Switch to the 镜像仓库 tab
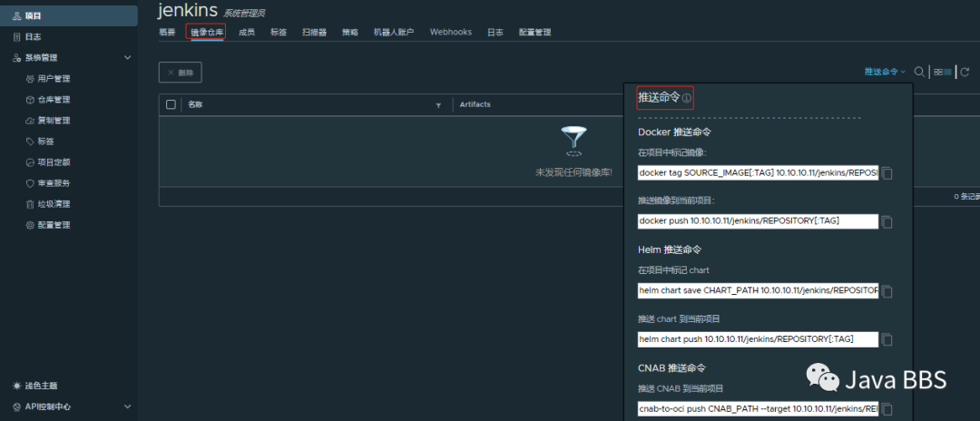Image resolution: width=980 pixels, height=421 pixels. pyautogui.click(x=207, y=33)
